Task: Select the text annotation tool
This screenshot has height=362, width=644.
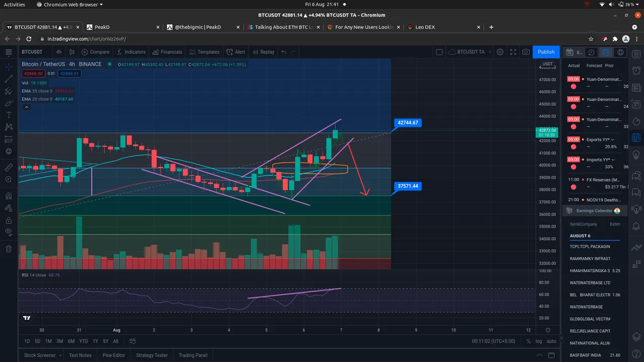Action: [9, 115]
